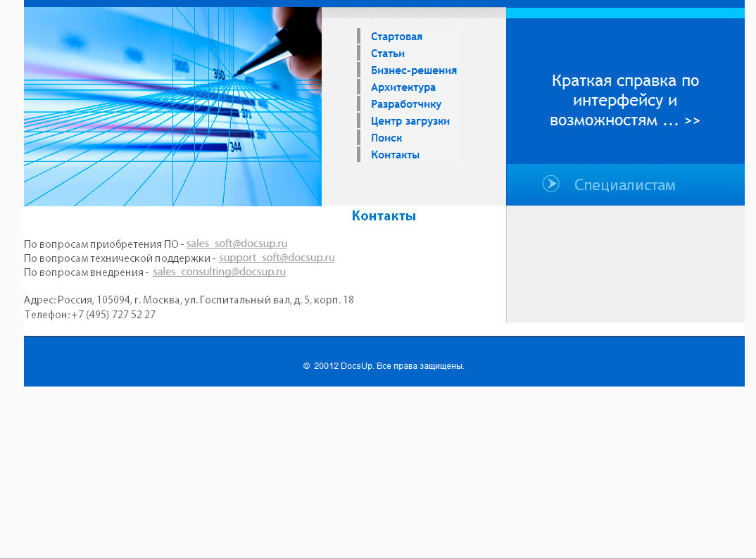Screen dimensions: 756x559
Task: Open Бизнес-решения in the navigation menu
Action: click(x=414, y=70)
